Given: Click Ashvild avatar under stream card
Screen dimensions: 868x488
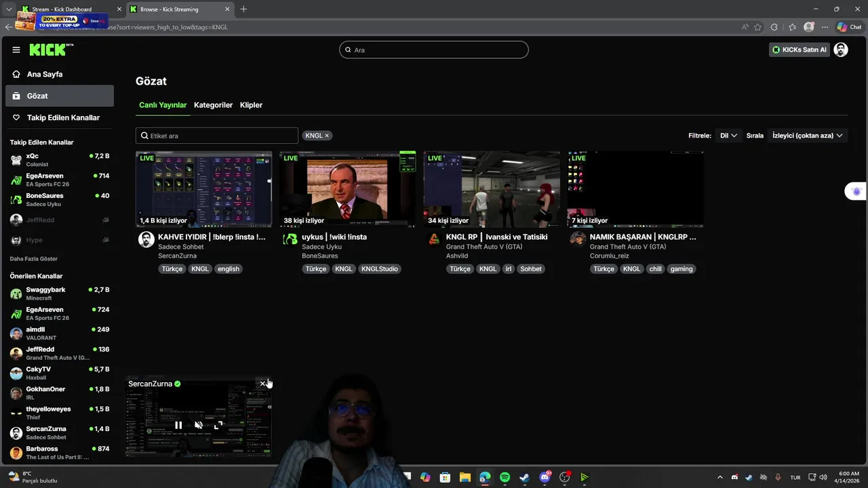Looking at the screenshot, I should [x=434, y=239].
